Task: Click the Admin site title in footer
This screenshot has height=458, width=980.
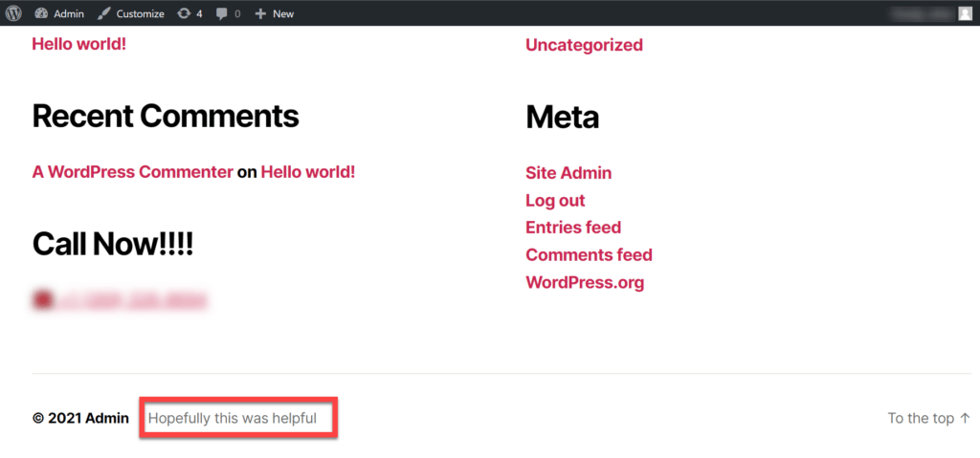Action: [x=107, y=418]
